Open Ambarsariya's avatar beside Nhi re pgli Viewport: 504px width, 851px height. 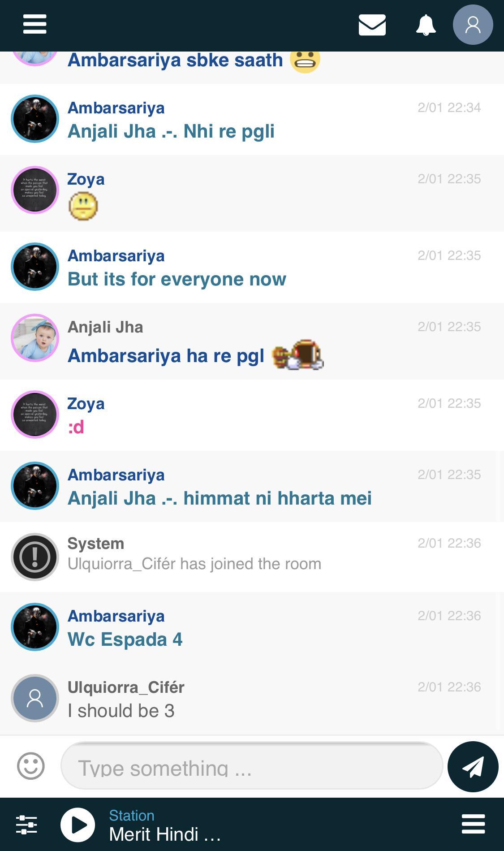tap(35, 119)
